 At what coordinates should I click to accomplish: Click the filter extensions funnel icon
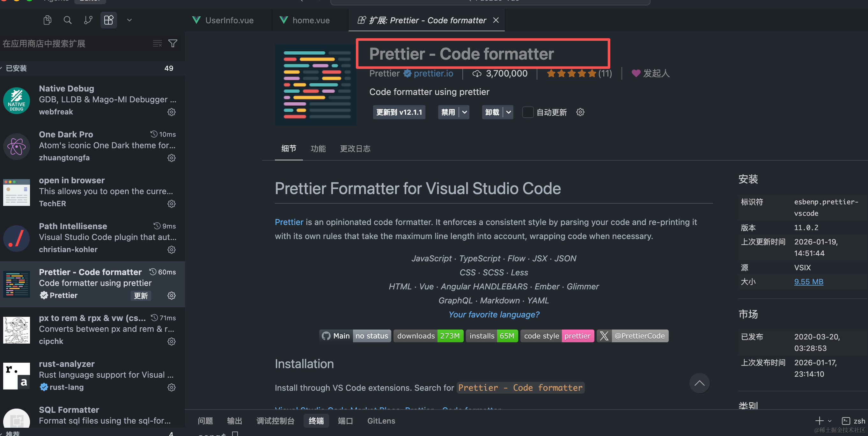pos(173,43)
